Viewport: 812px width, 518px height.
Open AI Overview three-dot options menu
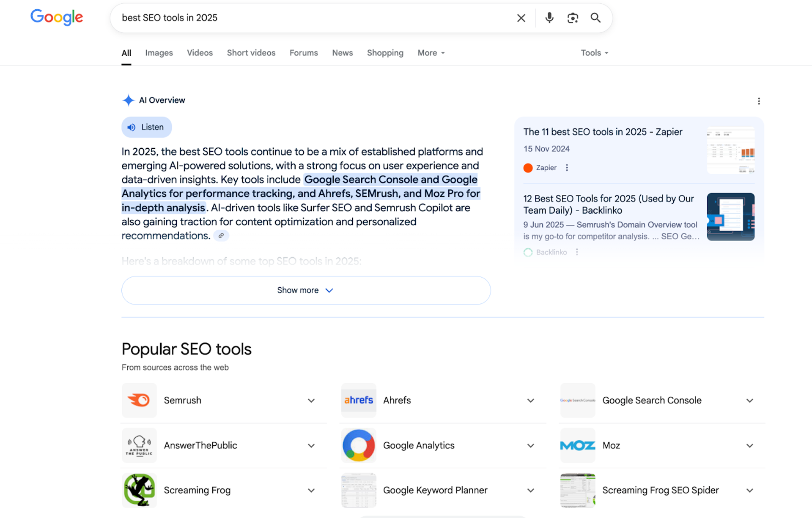tap(759, 101)
